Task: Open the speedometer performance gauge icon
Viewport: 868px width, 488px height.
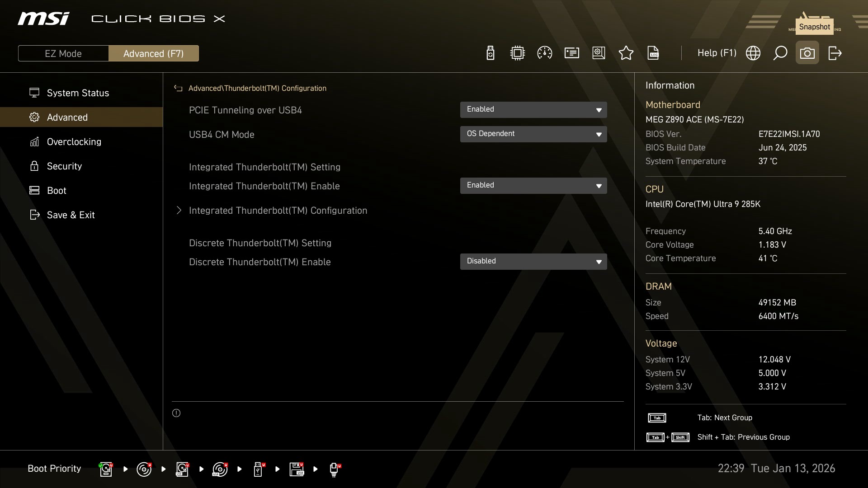Action: click(544, 53)
